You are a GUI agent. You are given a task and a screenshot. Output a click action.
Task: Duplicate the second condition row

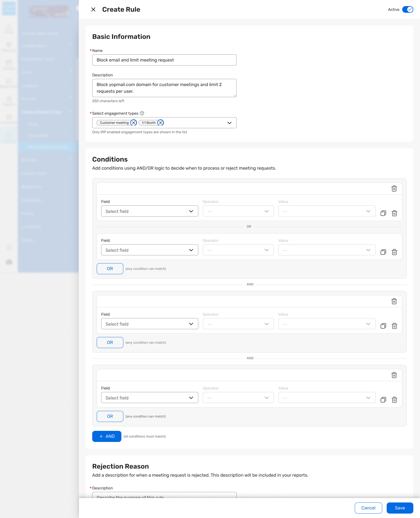[x=383, y=252]
